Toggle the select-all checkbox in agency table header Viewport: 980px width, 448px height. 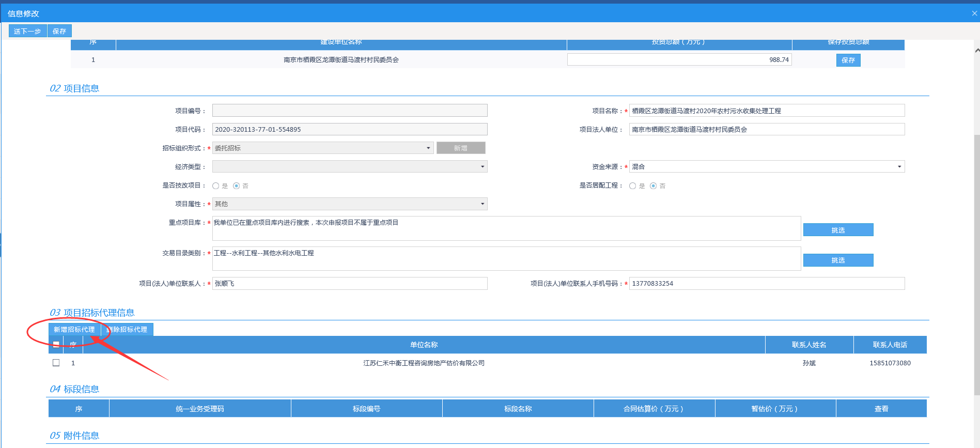[56, 345]
